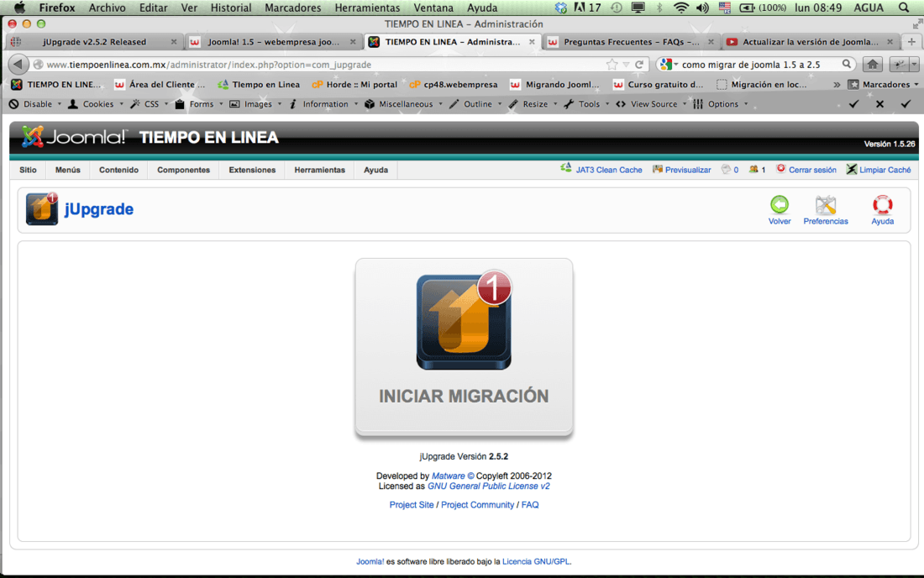Open GNU General Public License v2 link
The height and width of the screenshot is (578, 924).
pos(489,486)
